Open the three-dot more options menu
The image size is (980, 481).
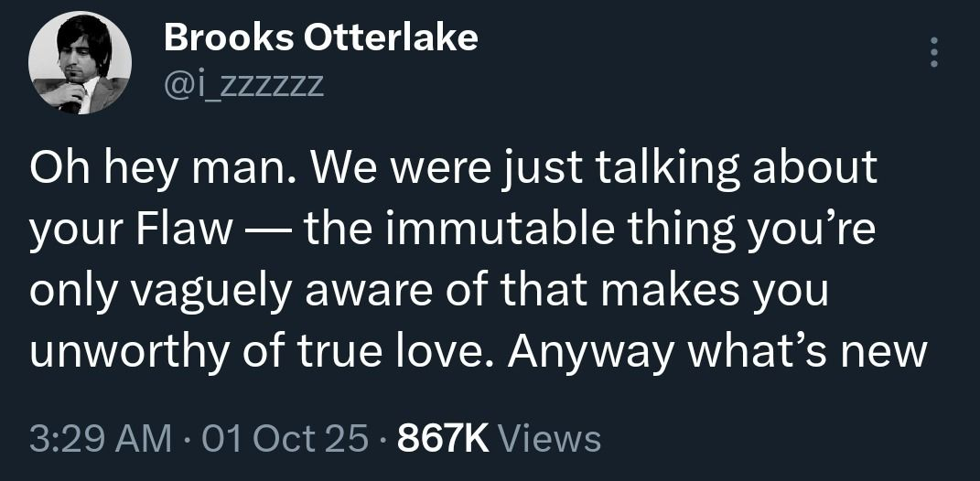[933, 53]
